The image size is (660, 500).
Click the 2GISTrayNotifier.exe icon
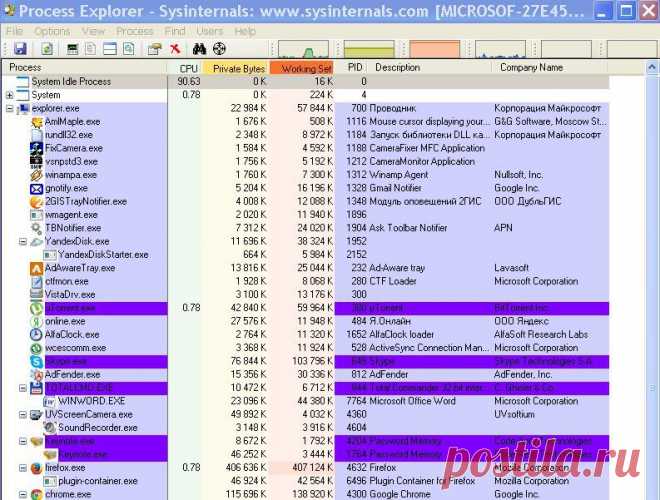(36, 202)
